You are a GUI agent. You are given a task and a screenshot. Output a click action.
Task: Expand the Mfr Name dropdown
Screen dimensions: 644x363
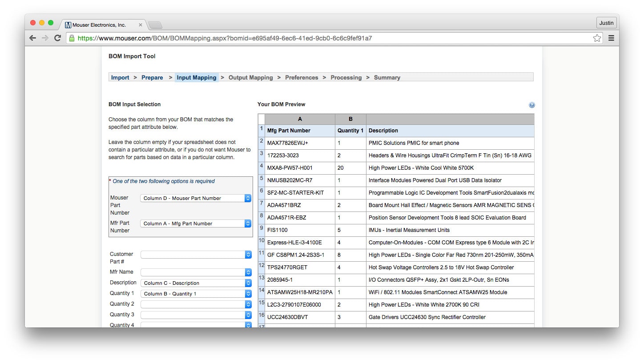(x=196, y=272)
